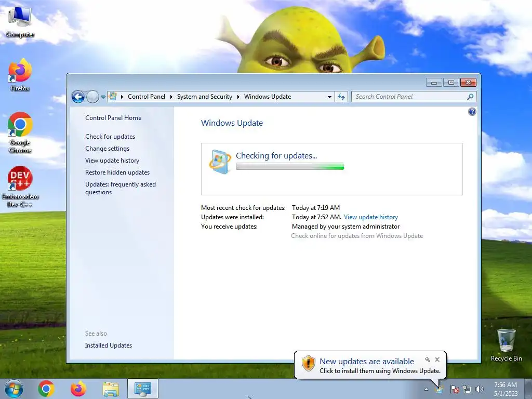Click the text 'Today at 7:19 AM'
532x399 pixels.
[x=316, y=208]
